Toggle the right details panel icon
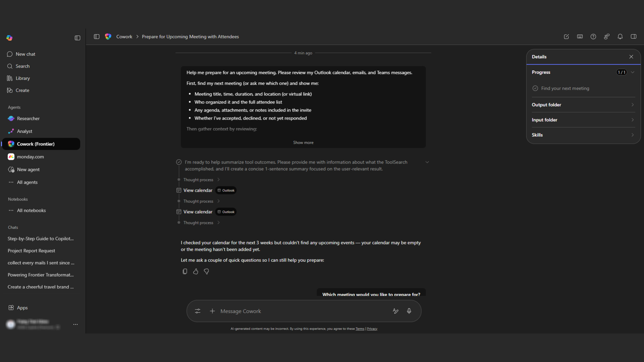The height and width of the screenshot is (362, 644). 634,37
